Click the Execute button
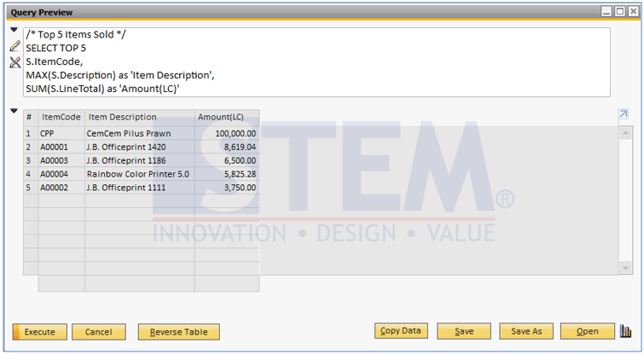 coord(40,332)
